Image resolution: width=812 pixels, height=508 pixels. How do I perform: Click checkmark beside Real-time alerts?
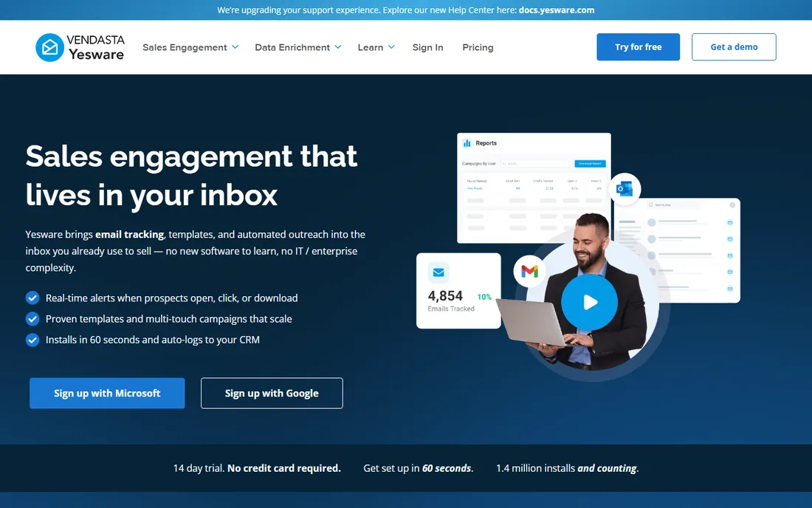(32, 298)
